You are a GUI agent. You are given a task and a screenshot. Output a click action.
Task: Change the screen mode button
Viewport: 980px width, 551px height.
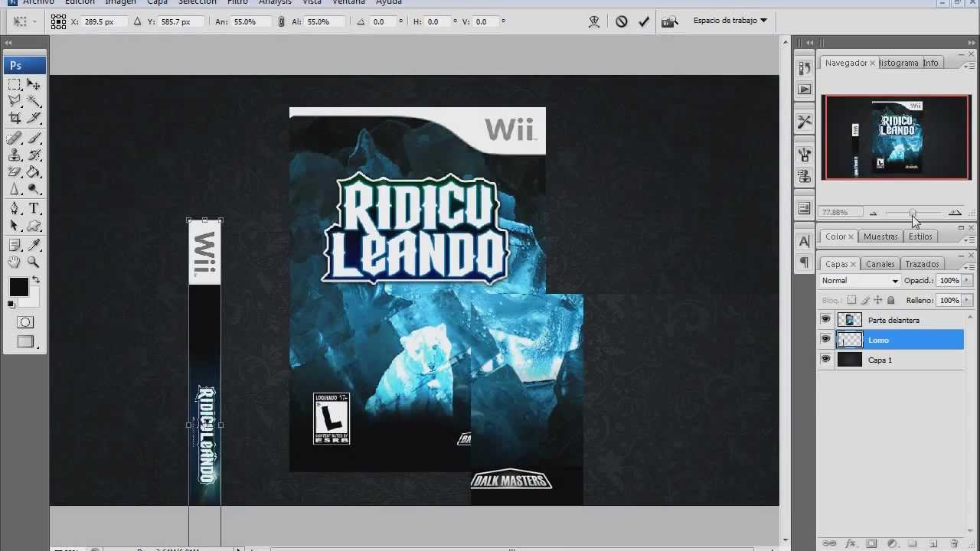tap(24, 342)
